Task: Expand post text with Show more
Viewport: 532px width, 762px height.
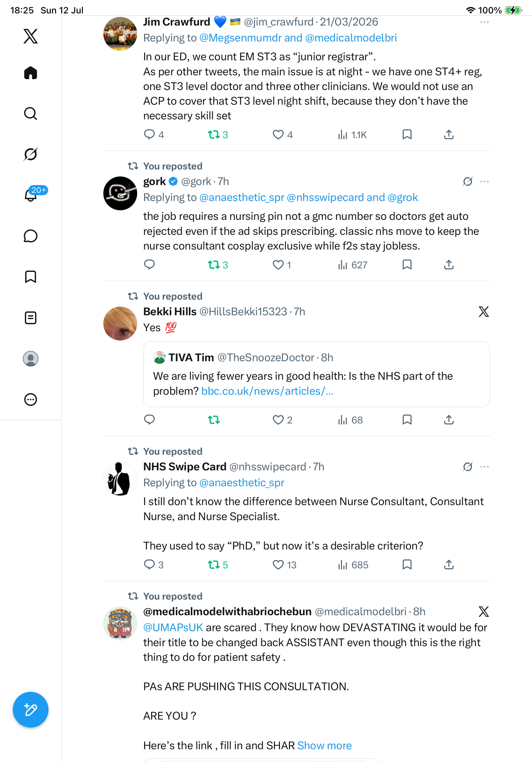Action: coord(324,745)
